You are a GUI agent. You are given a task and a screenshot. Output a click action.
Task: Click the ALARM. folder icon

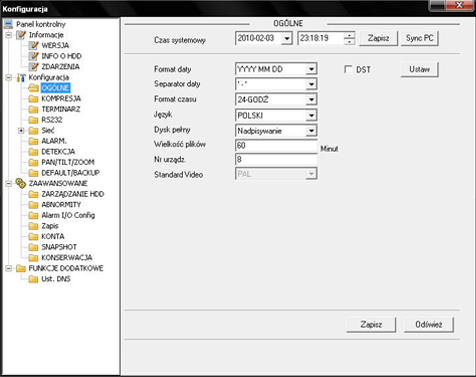coord(33,141)
